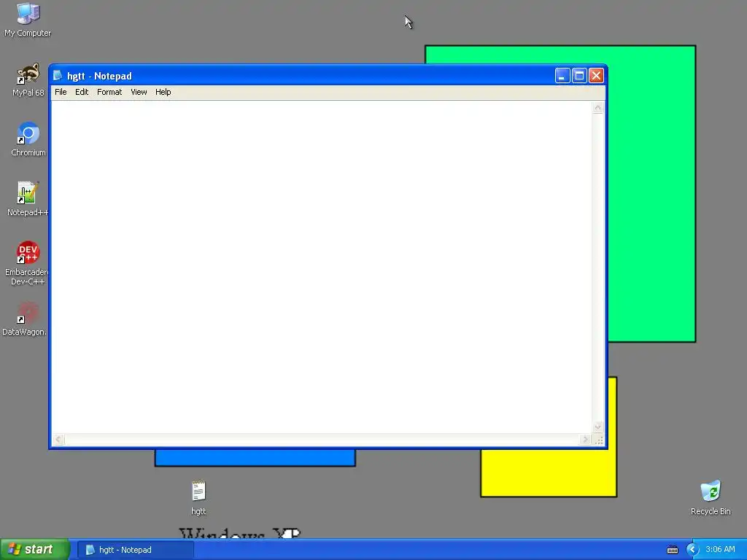Select the Embarcadero Dev-C++ shortcut

click(x=26, y=262)
